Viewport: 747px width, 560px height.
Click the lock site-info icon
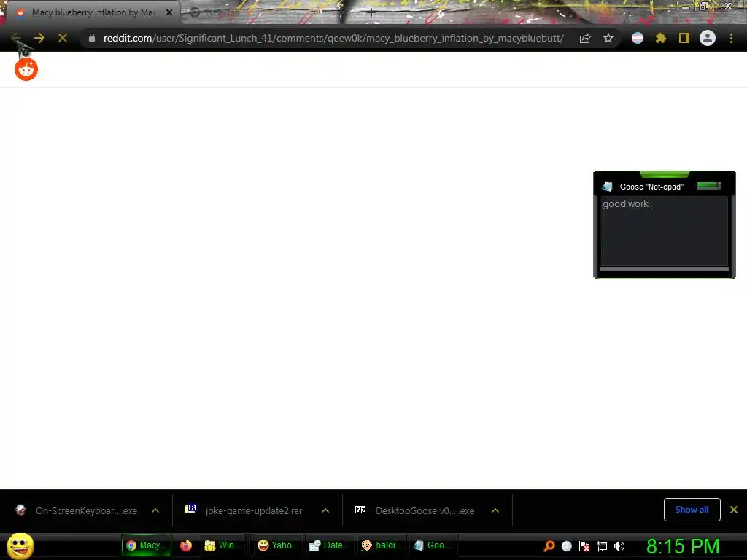[92, 38]
